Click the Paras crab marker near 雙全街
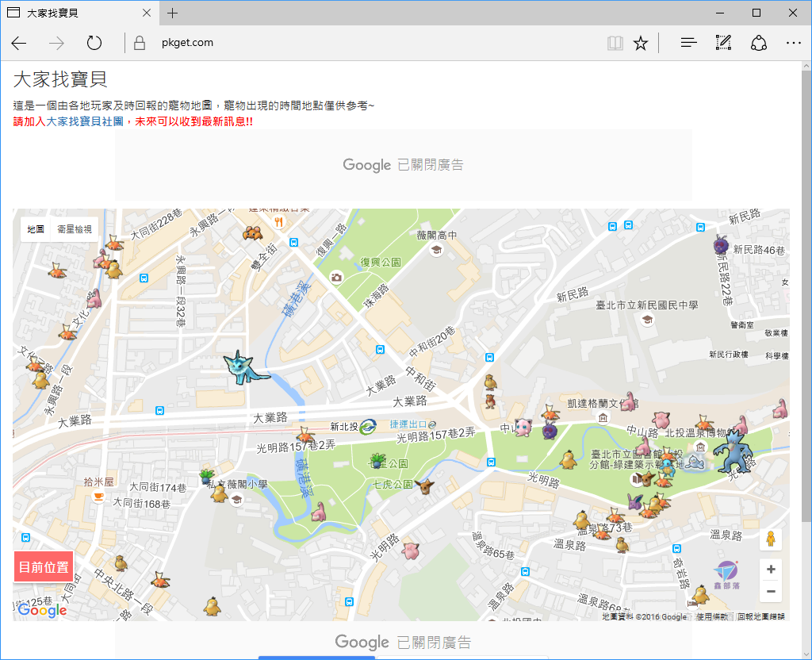This screenshot has width=812, height=660. click(252, 233)
